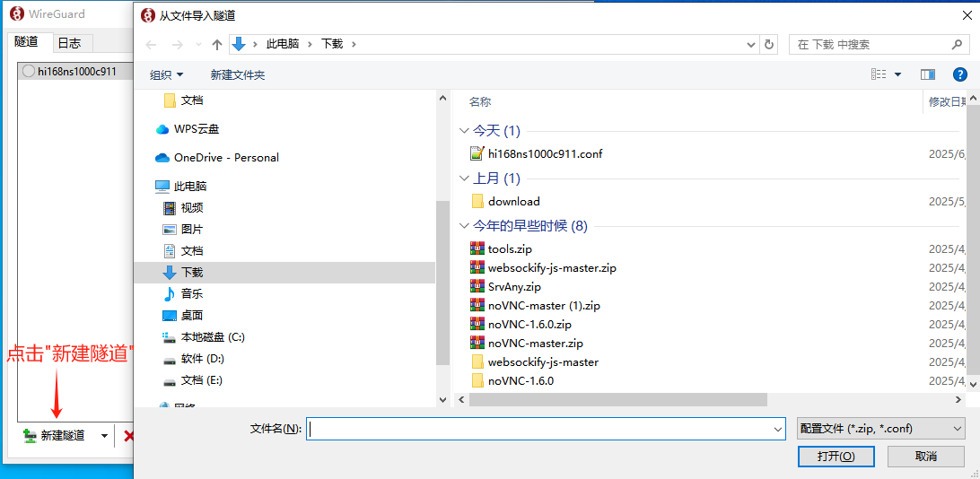
Task: Select hi168ns1000c911 tunnel in WireGuard list
Action: coord(75,71)
